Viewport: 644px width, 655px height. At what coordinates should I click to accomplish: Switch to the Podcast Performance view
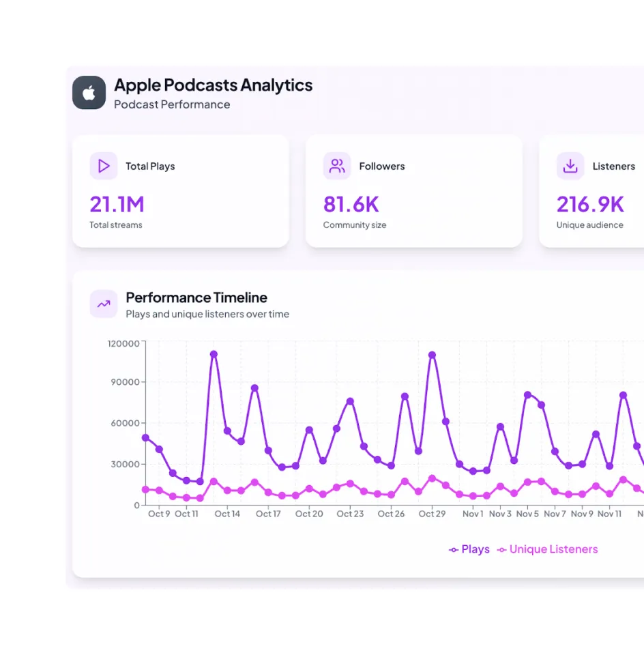pos(172,104)
